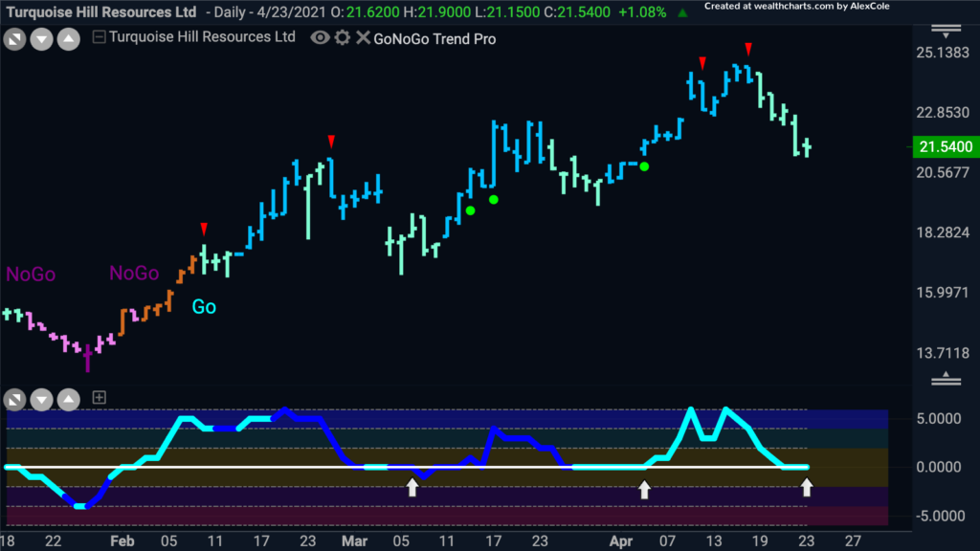Maximize the oscillator pane
Screen dimensions: 980x551
click(x=14, y=399)
